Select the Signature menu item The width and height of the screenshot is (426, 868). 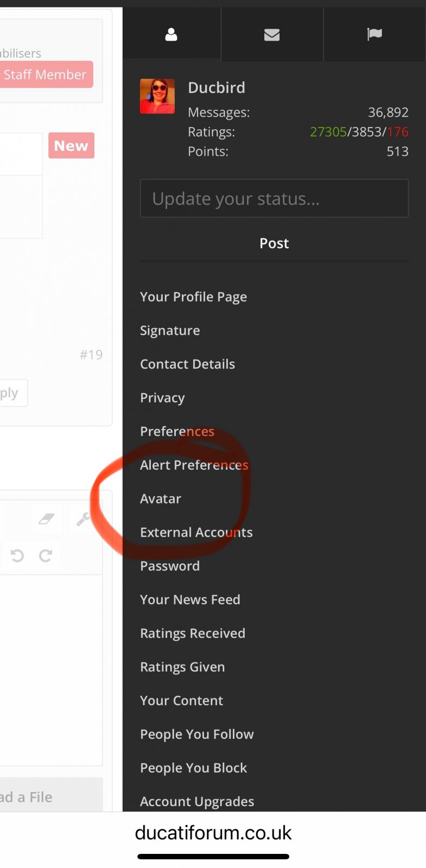[170, 330]
